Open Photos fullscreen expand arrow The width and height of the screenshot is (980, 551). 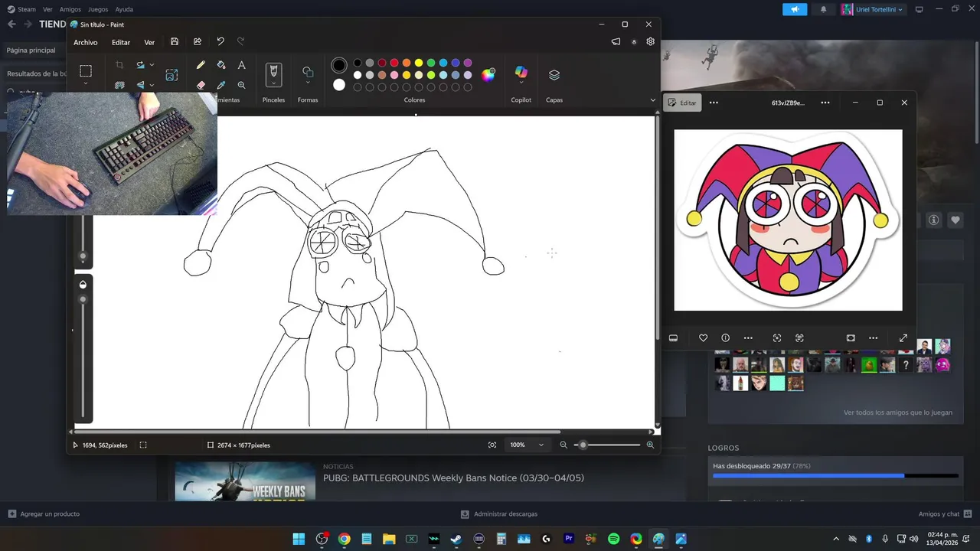pyautogui.click(x=903, y=337)
